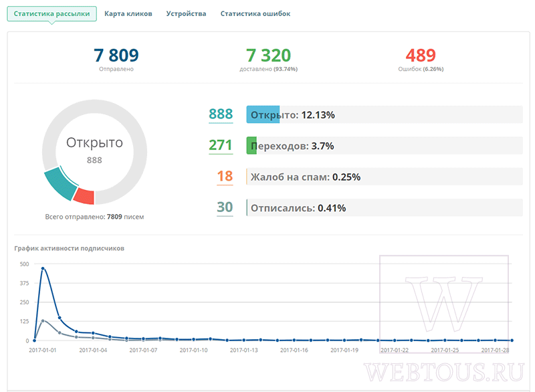This screenshot has height=392, width=535.
Task: Click the 2017-01-13 axis label
Action: (244, 351)
